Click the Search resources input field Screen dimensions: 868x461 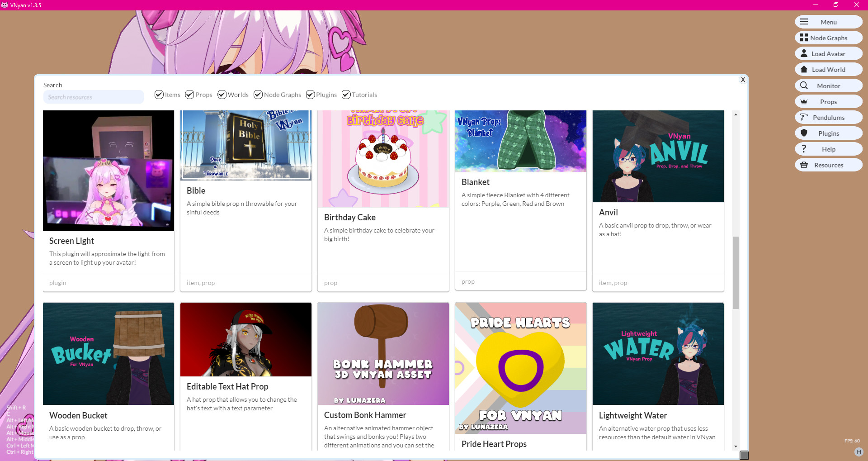point(94,97)
